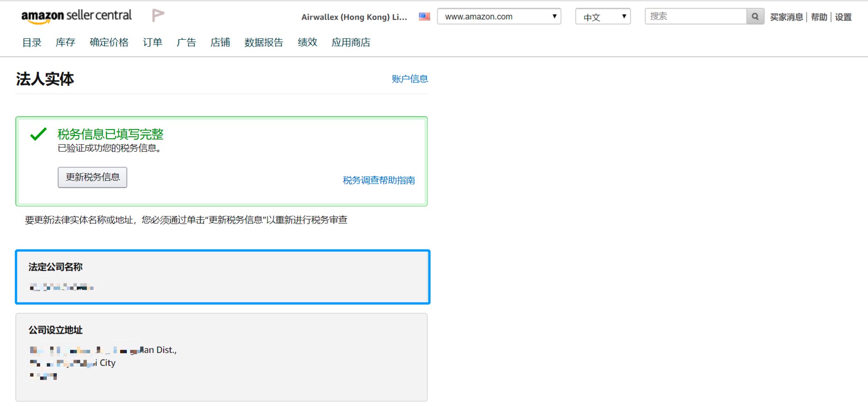Open the 中文 language dropdown
Viewport: 868px width, 406px height.
coord(603,17)
